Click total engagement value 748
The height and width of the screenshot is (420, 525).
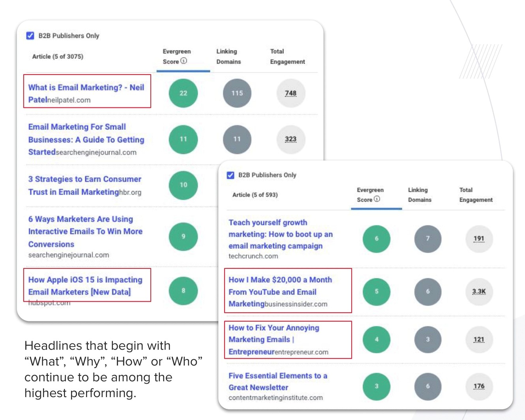pyautogui.click(x=291, y=93)
